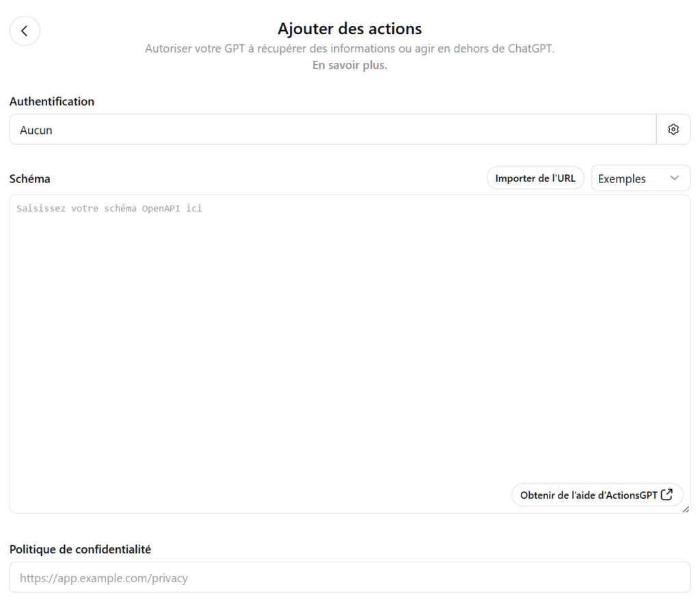Image resolution: width=700 pixels, height=602 pixels.
Task: Focus the OpenAPI schema text area
Action: pos(349,342)
